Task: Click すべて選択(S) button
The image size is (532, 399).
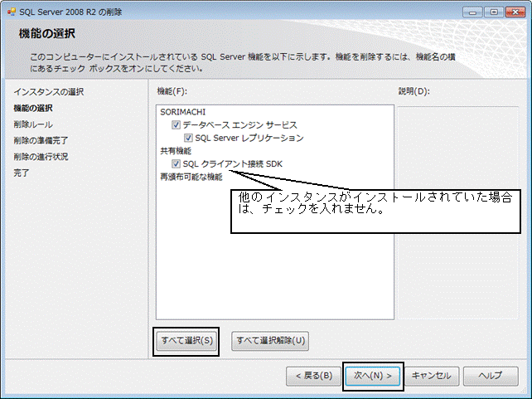Action: [x=186, y=341]
